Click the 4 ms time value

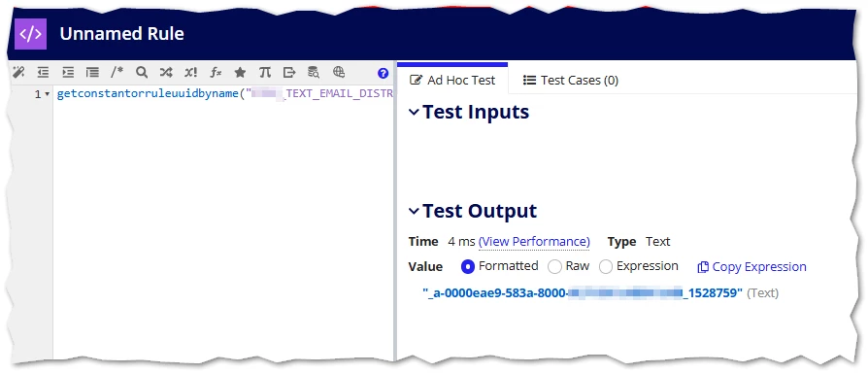pyautogui.click(x=462, y=242)
